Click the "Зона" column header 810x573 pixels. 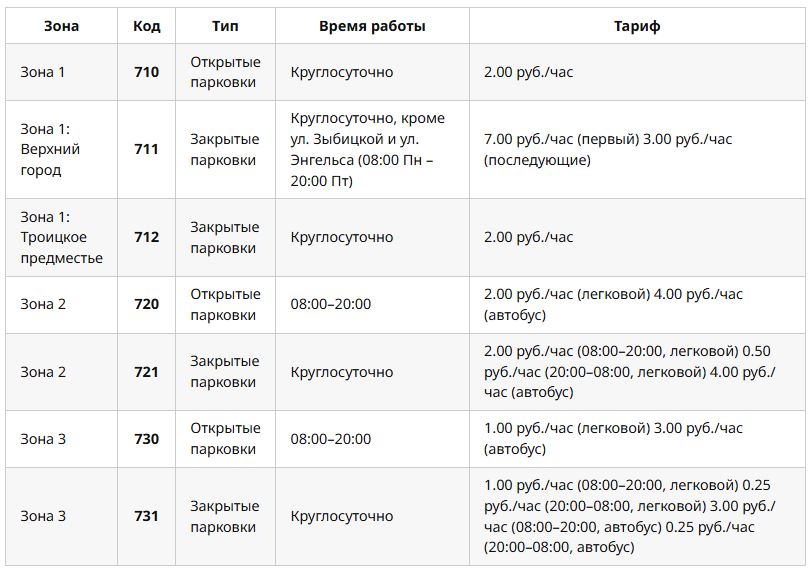pyautogui.click(x=61, y=27)
